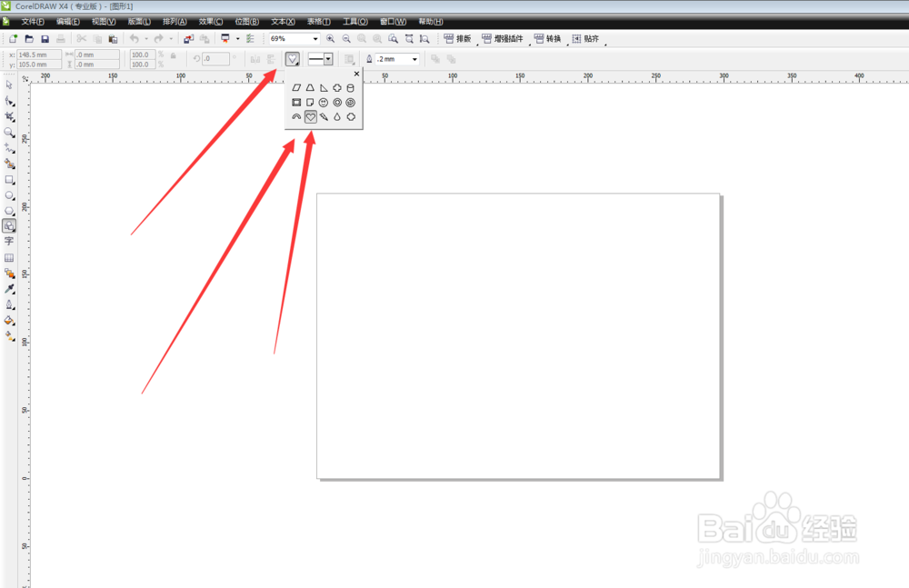Open a file with folder icon
909x588 pixels.
coord(29,39)
